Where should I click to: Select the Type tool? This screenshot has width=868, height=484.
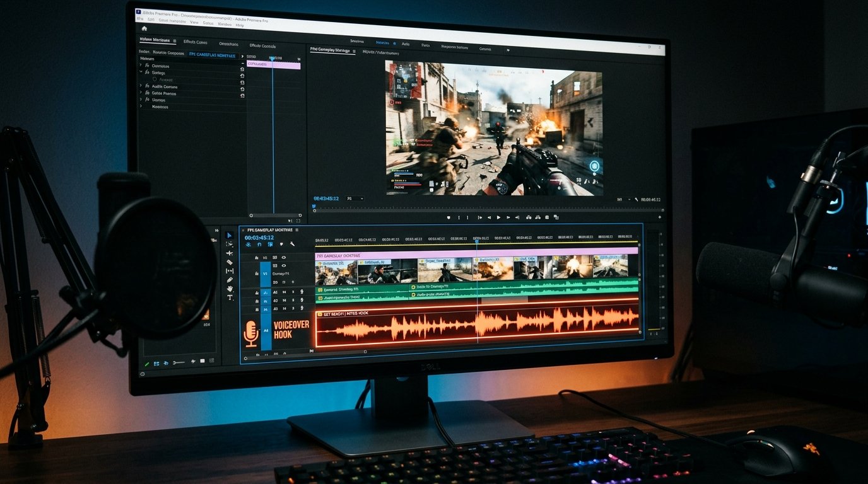[x=230, y=297]
